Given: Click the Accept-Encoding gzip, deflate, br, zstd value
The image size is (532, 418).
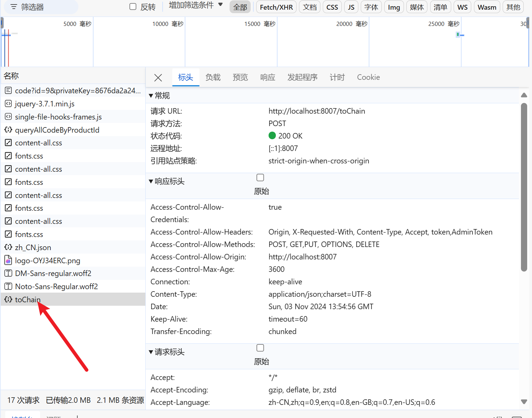Looking at the screenshot, I should coord(302,390).
